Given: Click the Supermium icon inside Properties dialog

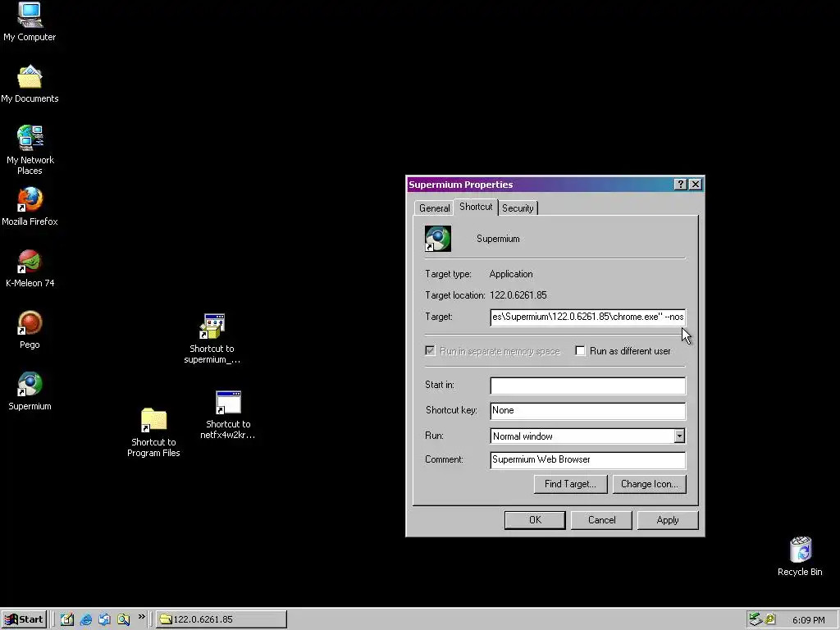Looking at the screenshot, I should pyautogui.click(x=438, y=239).
